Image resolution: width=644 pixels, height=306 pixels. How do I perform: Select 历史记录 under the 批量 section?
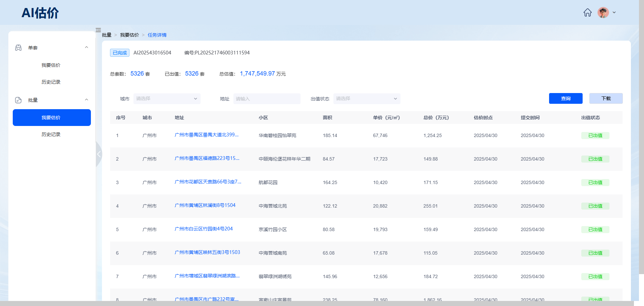[x=51, y=134]
